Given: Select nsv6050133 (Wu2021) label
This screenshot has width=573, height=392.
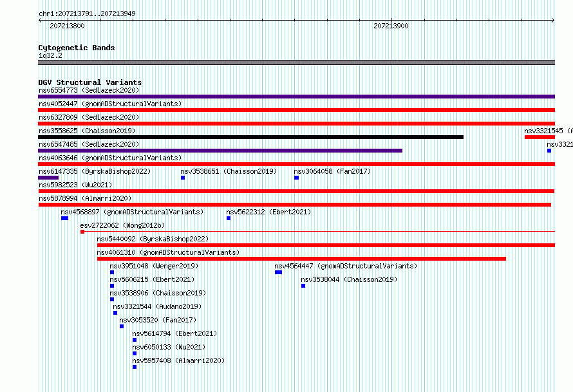Looking at the screenshot, I should [x=169, y=347].
